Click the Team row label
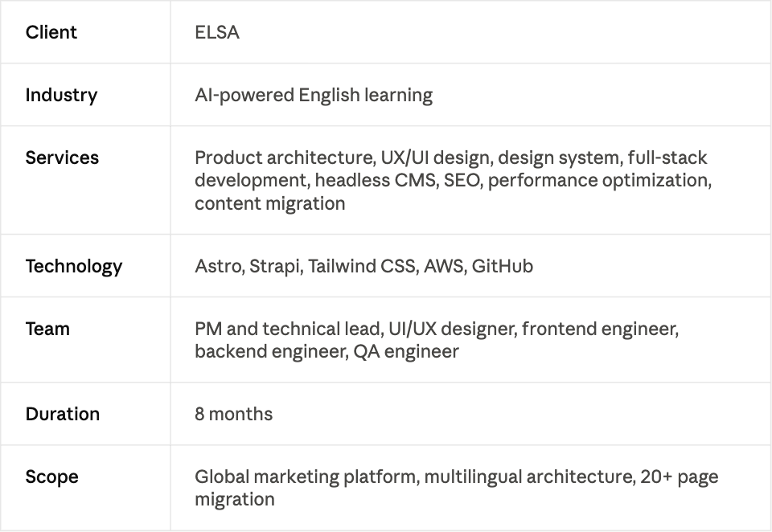The width and height of the screenshot is (772, 532). click(x=47, y=329)
